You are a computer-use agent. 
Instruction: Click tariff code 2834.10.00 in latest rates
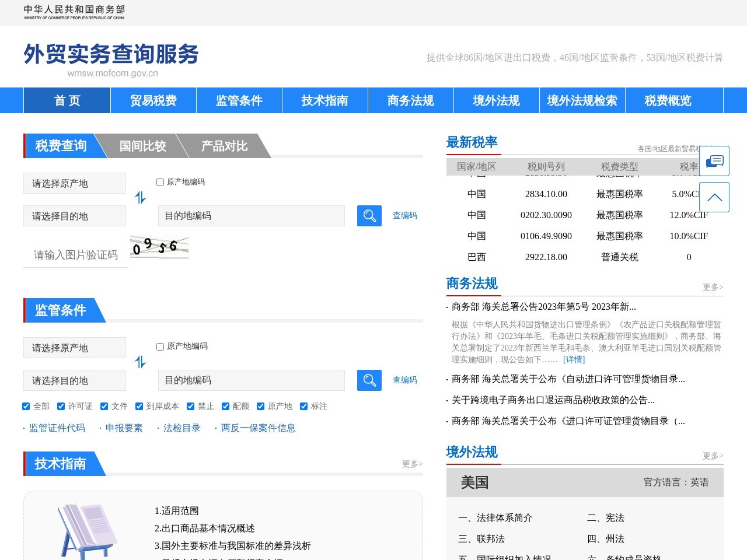coord(546,194)
